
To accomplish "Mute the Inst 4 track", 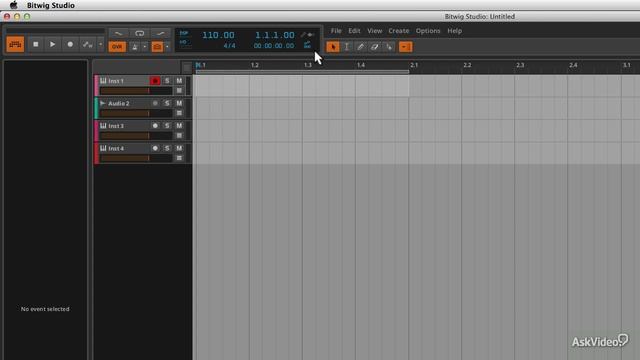I will pos(179,148).
